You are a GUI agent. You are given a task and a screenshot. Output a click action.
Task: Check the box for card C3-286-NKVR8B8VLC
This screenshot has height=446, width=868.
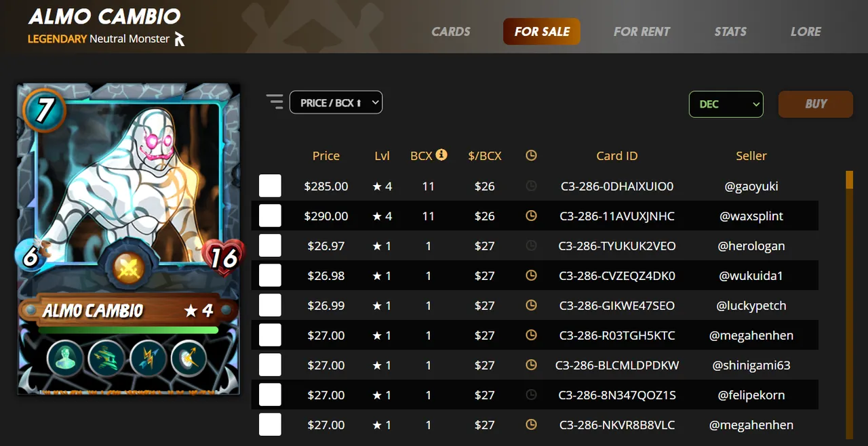pos(270,424)
